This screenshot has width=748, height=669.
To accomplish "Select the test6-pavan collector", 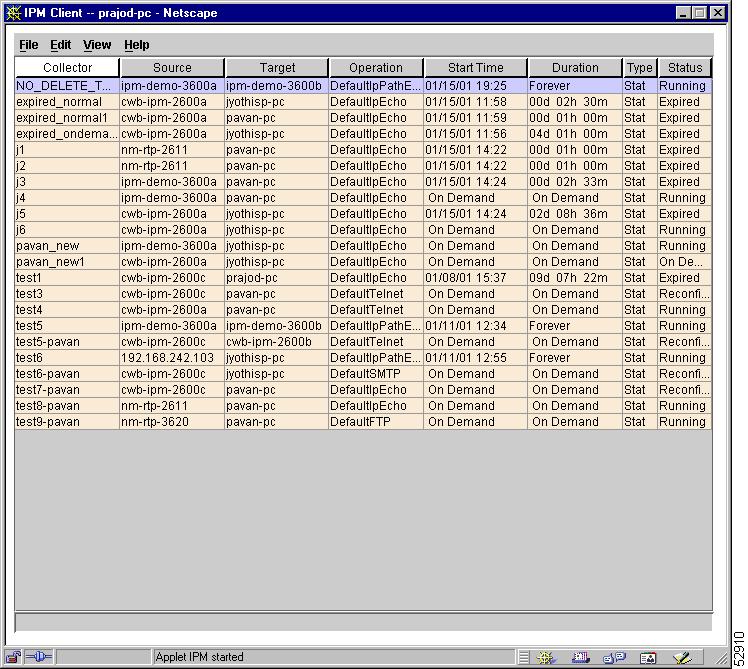I will pyautogui.click(x=363, y=374).
